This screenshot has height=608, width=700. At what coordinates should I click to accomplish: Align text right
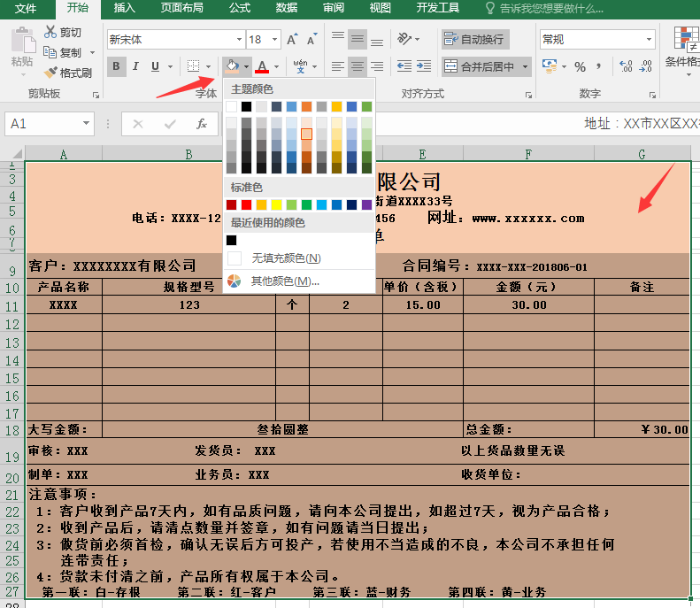click(377, 66)
